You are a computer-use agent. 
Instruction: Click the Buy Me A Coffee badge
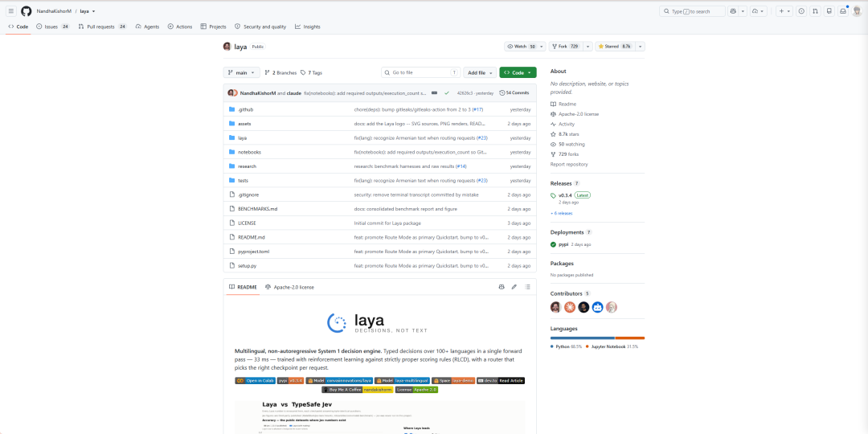pos(357,390)
